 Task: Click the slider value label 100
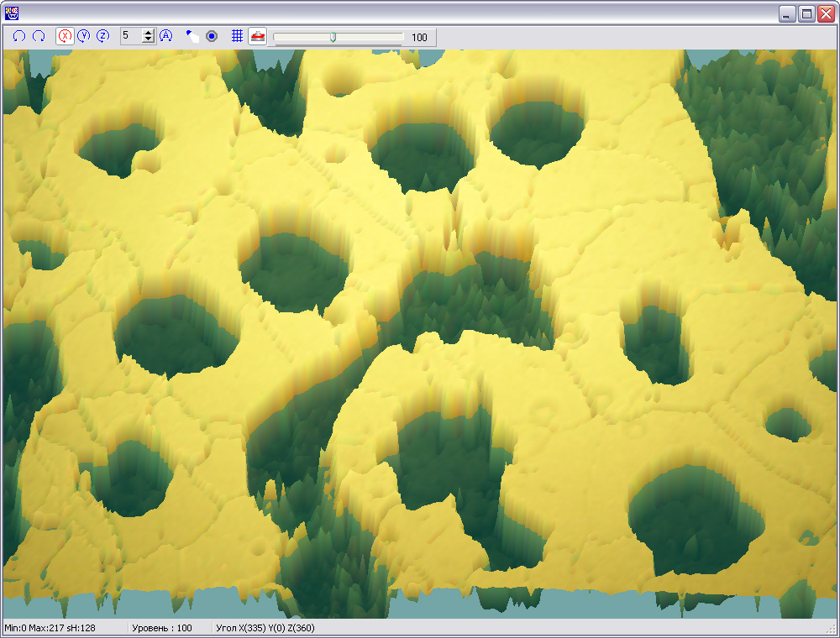(419, 38)
